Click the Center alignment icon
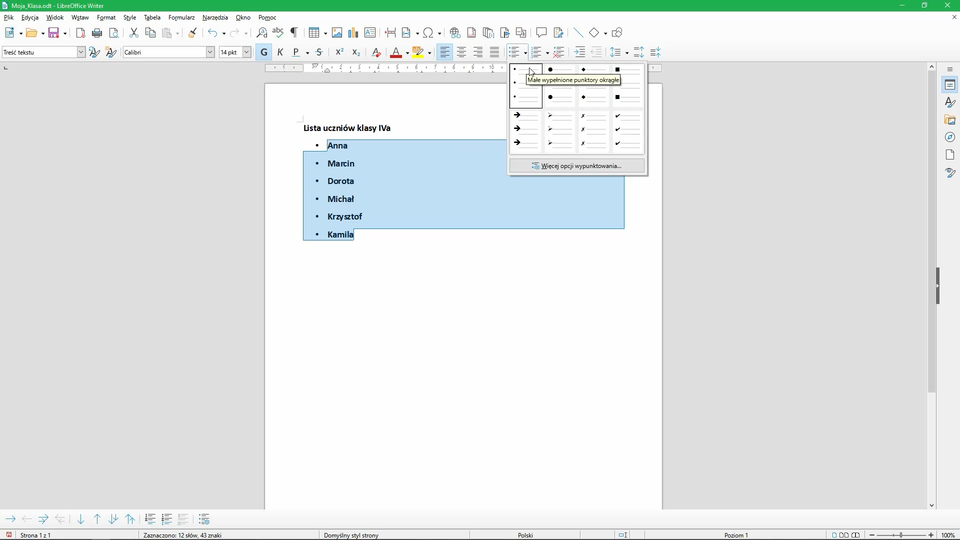This screenshot has height=540, width=960. click(x=461, y=52)
